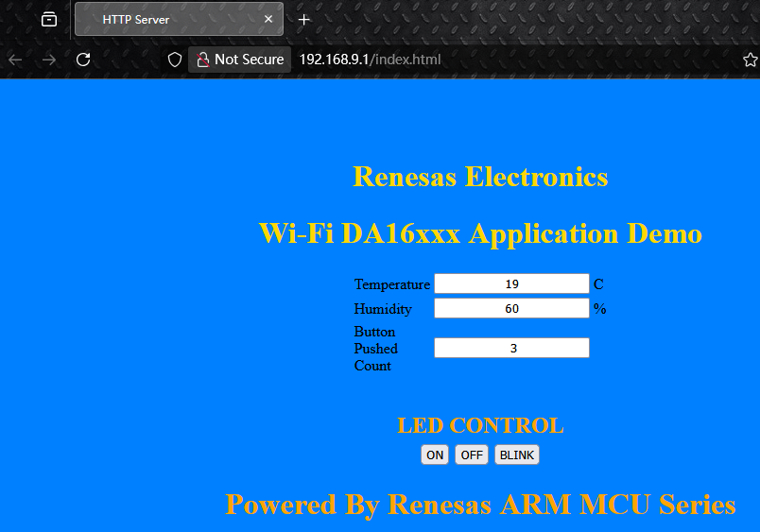760x532 pixels.
Task: Click the Button Pushed Count label
Action: pyautogui.click(x=376, y=349)
